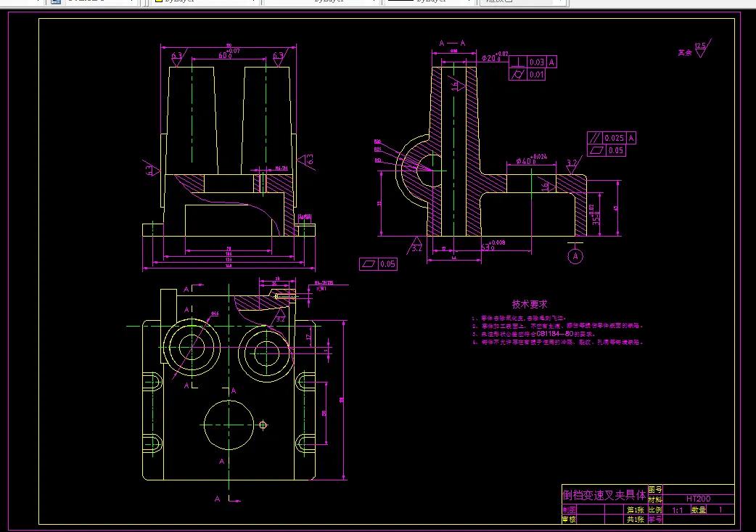The image size is (756, 532).
Task: Click the 63 horizontal dimension in section view
Action: (493, 245)
